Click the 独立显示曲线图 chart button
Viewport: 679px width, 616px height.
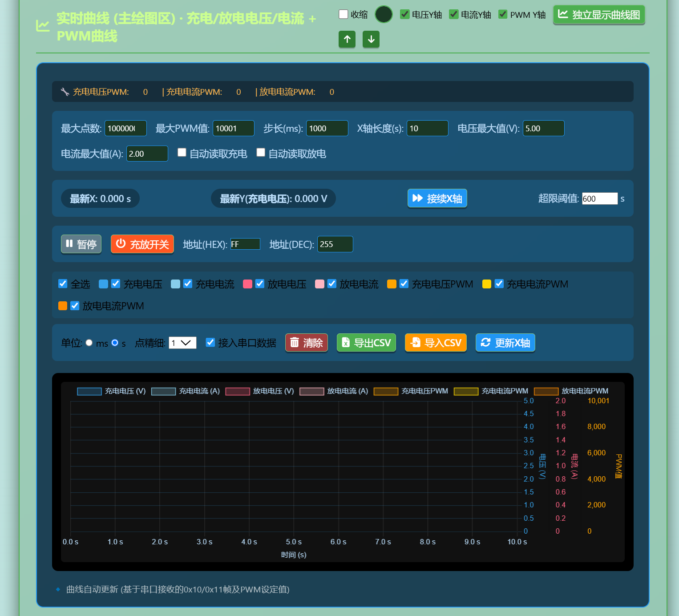point(599,15)
